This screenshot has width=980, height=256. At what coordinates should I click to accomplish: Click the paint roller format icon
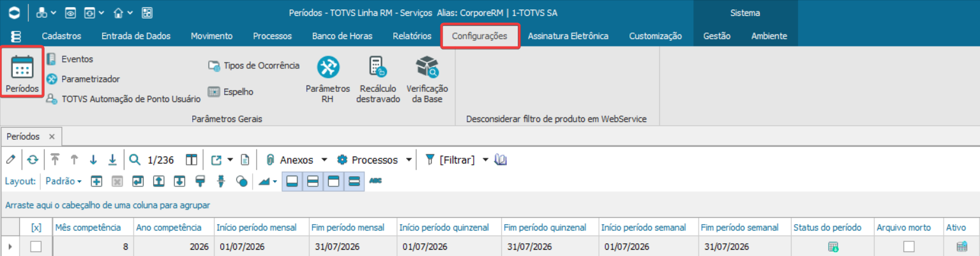point(200,181)
